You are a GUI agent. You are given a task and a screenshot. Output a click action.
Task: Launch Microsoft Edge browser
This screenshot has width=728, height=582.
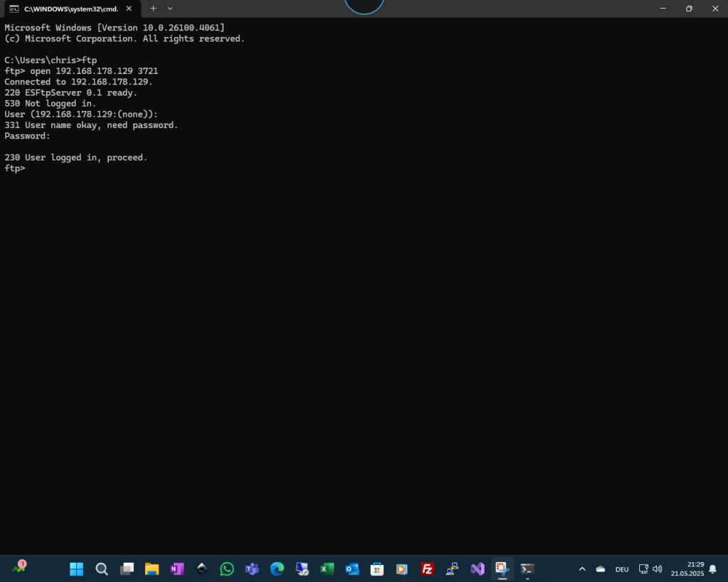click(277, 569)
